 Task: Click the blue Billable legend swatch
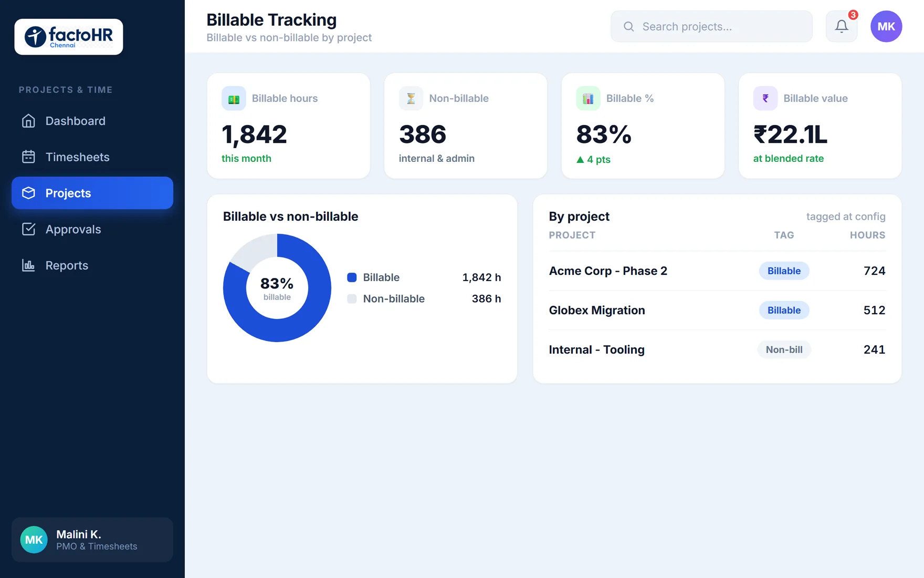pos(352,277)
